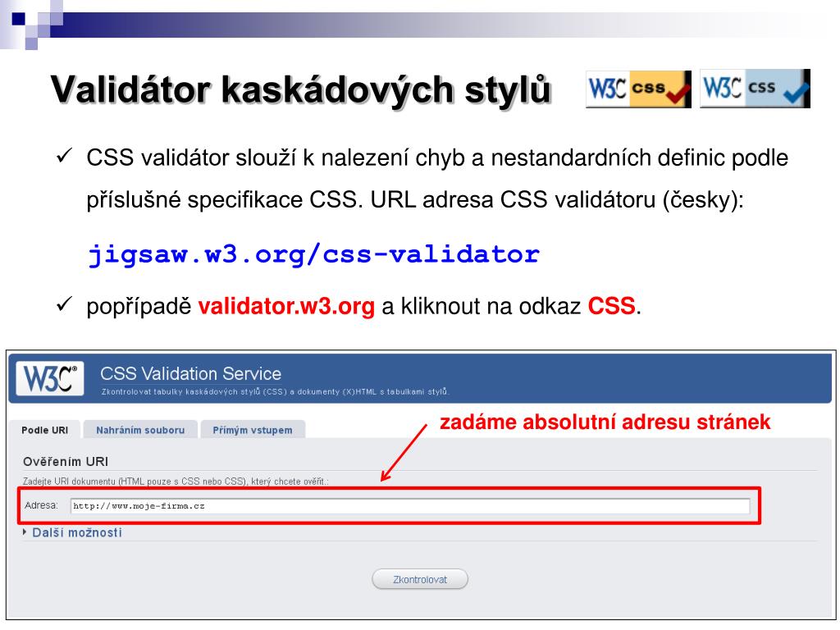Viewport: 840px width, 630px height.
Task: Open the jigsaw.w3.org/css-validator link
Action: click(x=313, y=254)
